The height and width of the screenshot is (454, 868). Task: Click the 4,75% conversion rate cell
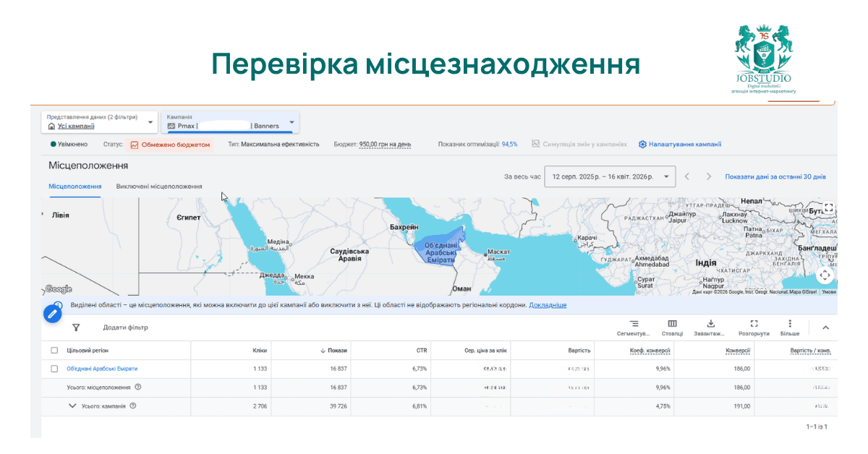(662, 406)
